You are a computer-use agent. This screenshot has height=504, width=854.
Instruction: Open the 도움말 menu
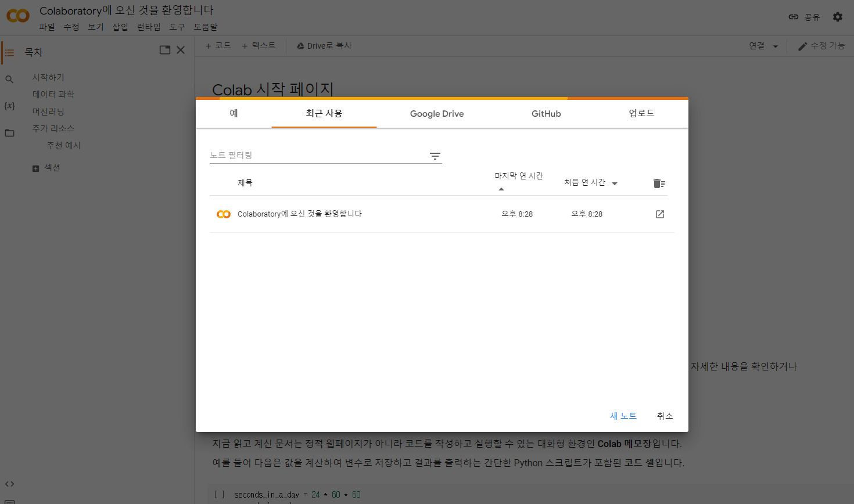[206, 27]
